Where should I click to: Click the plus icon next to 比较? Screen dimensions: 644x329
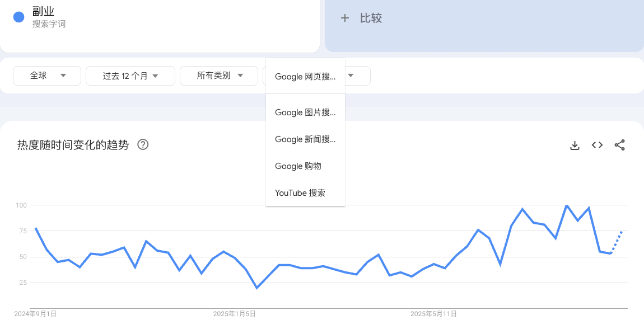tap(345, 18)
